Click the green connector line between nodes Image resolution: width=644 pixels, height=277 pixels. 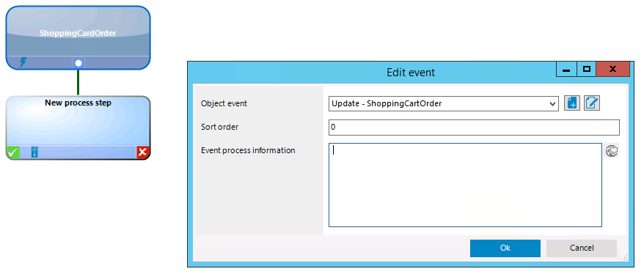(x=78, y=83)
